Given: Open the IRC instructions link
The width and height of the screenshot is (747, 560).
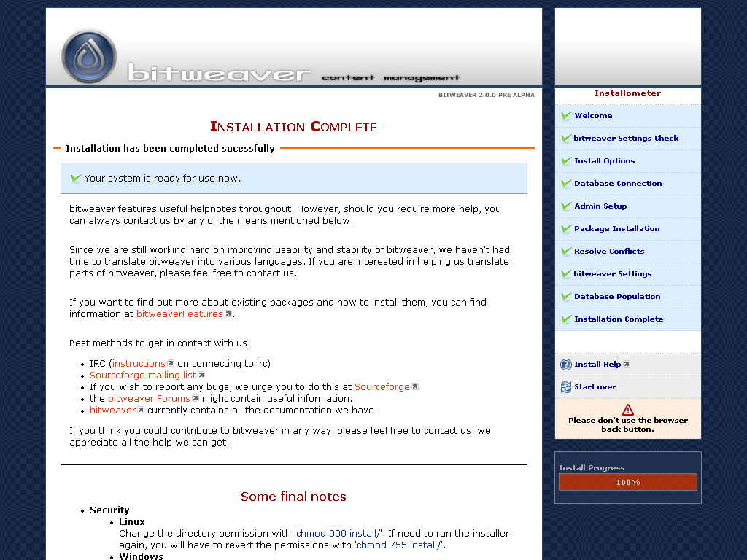Looking at the screenshot, I should pos(139,363).
